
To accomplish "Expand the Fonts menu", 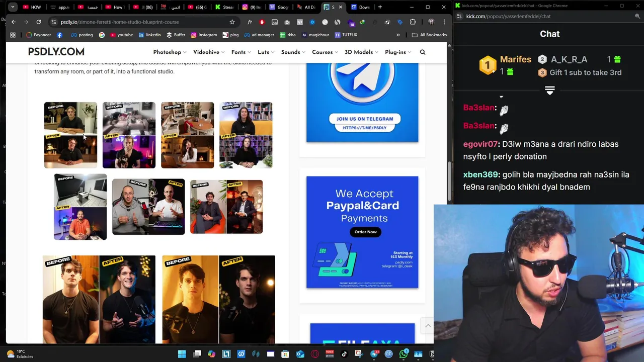I will (241, 52).
